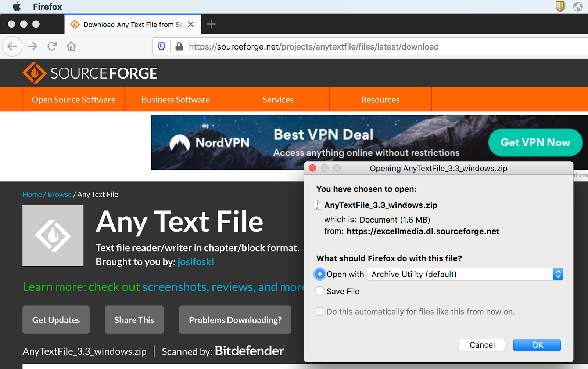Click the browser back arrow button
The height and width of the screenshot is (369, 588).
tap(12, 47)
